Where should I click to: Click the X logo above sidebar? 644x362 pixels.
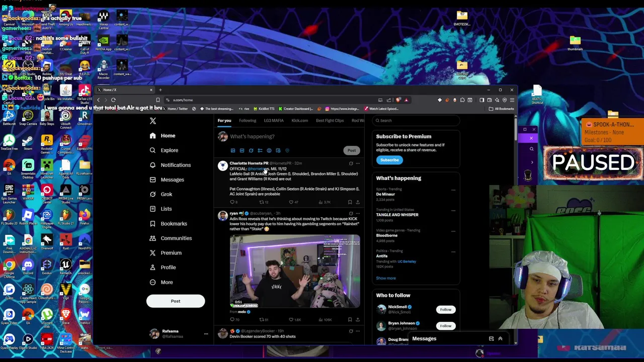[153, 121]
